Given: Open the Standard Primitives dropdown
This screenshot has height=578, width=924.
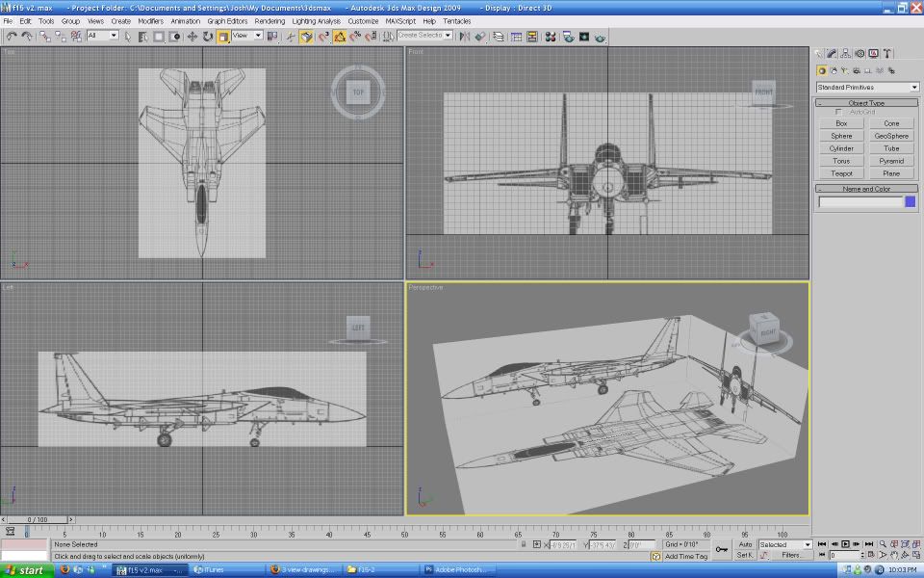Looking at the screenshot, I should pos(867,88).
